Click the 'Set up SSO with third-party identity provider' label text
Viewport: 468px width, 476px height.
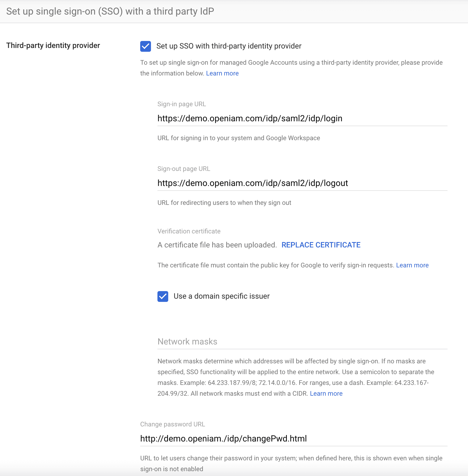(229, 46)
